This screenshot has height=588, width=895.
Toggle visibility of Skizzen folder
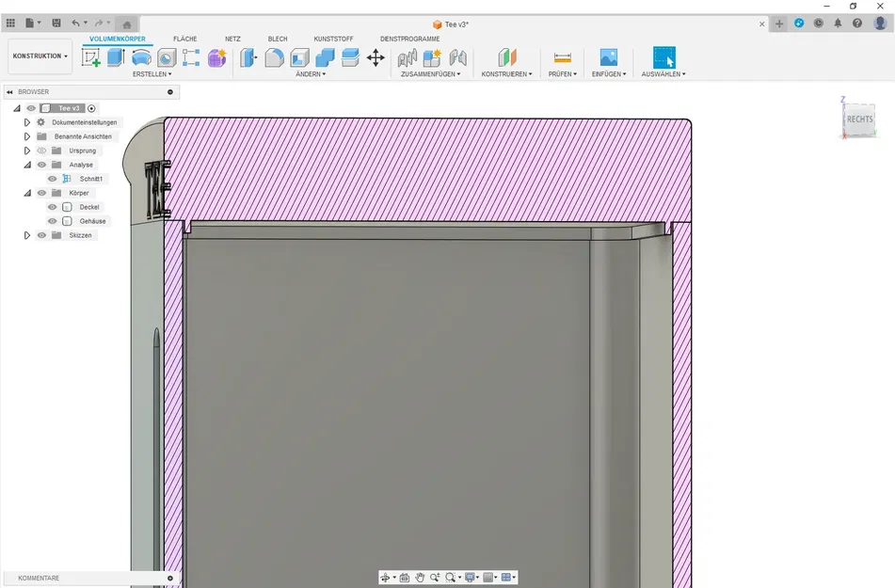(41, 235)
